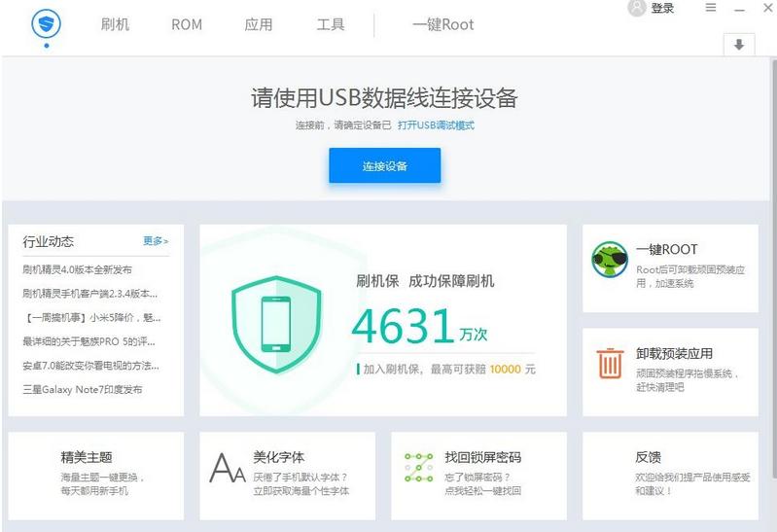This screenshot has height=532, width=777.
Task: Open 美化字体 card title
Action: (278, 457)
